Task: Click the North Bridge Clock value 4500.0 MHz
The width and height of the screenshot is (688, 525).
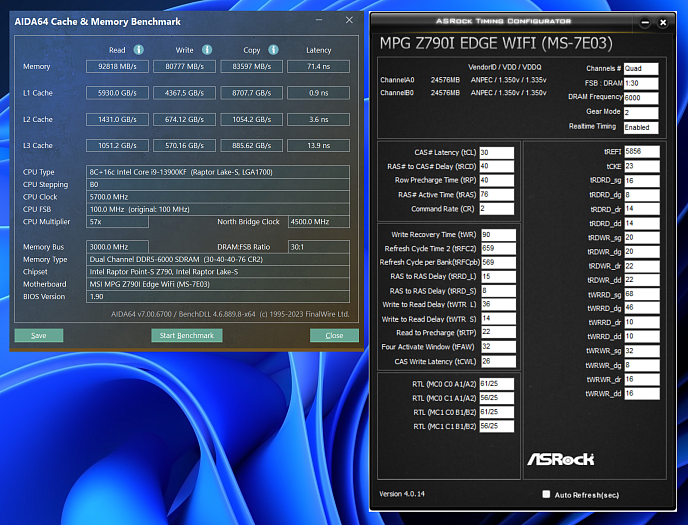Action: coord(319,222)
